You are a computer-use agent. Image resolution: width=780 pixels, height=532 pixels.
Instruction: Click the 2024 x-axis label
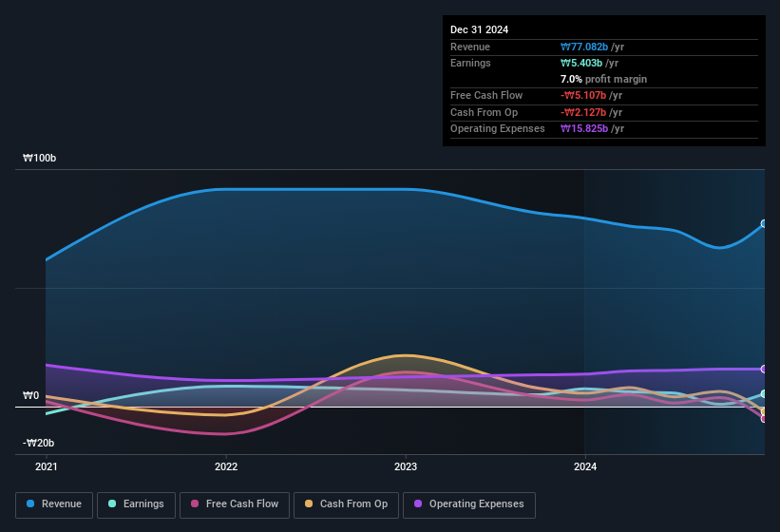coord(585,466)
